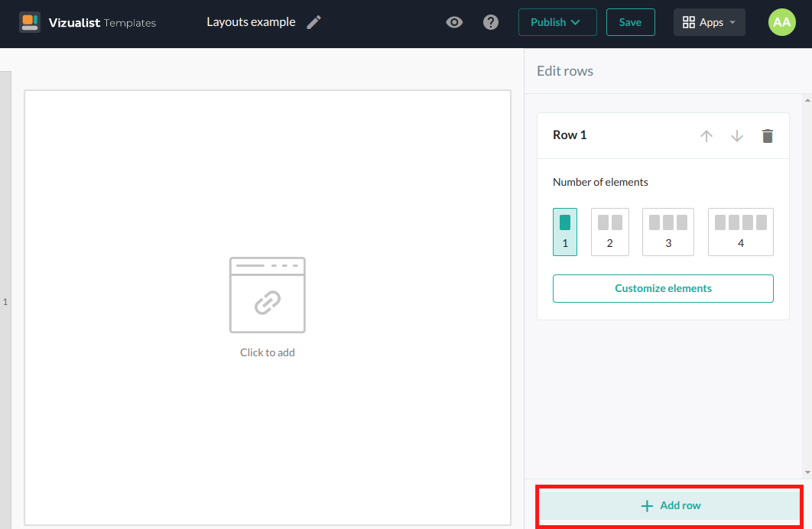Image resolution: width=812 pixels, height=529 pixels.
Task: Delete Row 1 using trash icon
Action: pyautogui.click(x=768, y=136)
